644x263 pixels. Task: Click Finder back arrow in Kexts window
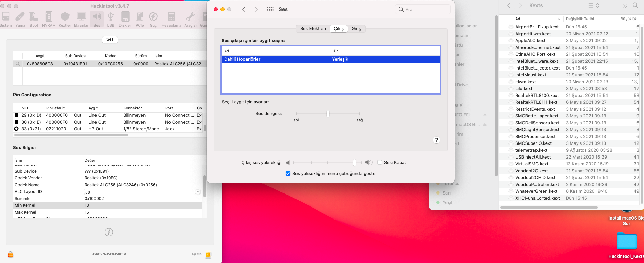pos(509,5)
